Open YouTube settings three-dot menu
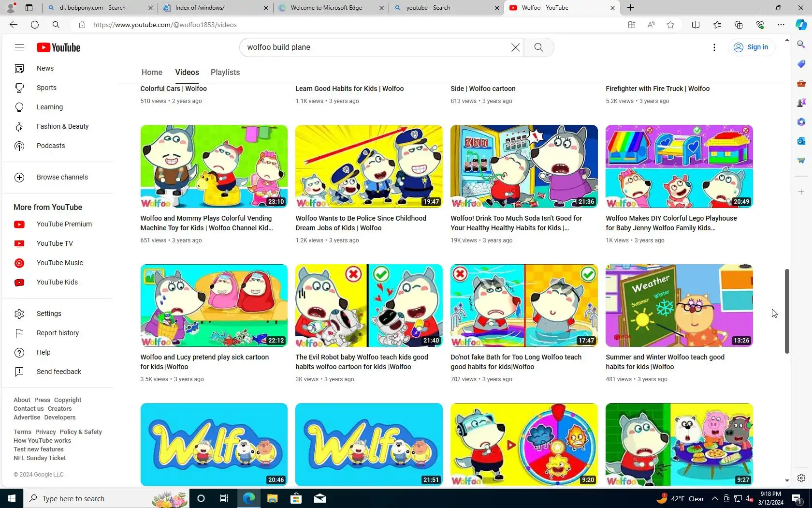This screenshot has width=812, height=508. point(714,47)
